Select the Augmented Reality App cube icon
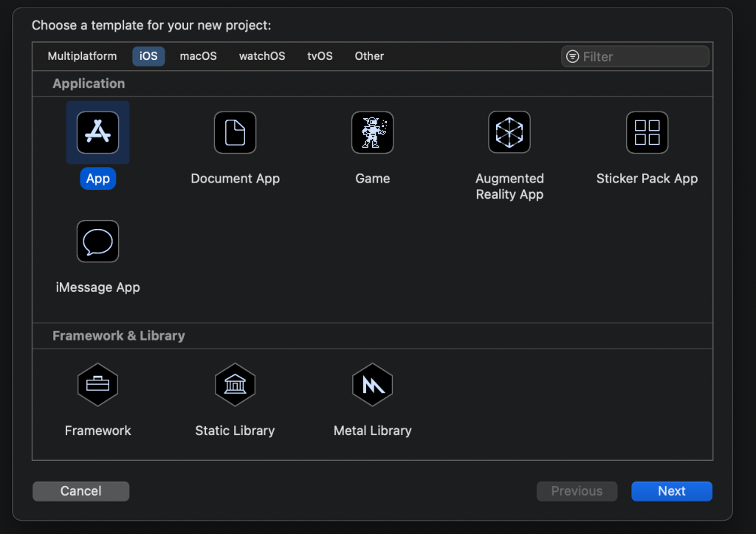Image resolution: width=756 pixels, height=534 pixels. pyautogui.click(x=509, y=133)
